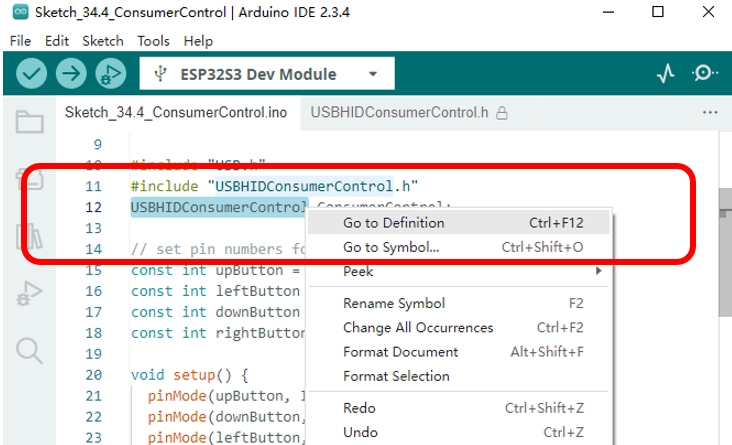Expand the ESP32S3 Dev Module board dropdown

click(x=373, y=74)
